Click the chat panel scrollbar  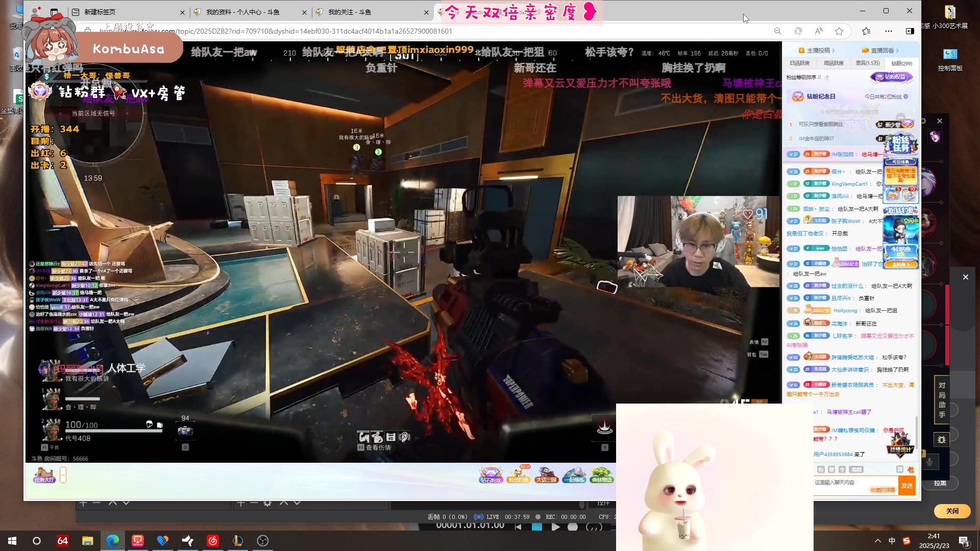[917, 432]
